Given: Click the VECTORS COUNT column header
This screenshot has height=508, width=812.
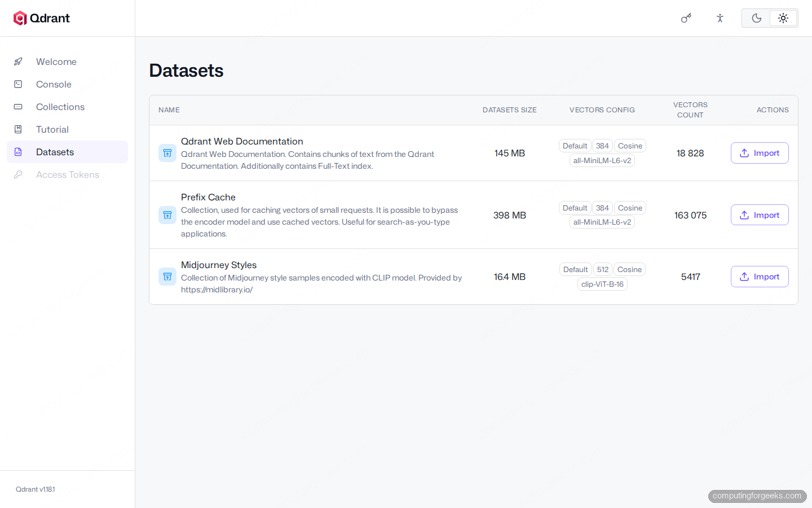Looking at the screenshot, I should click(690, 110).
